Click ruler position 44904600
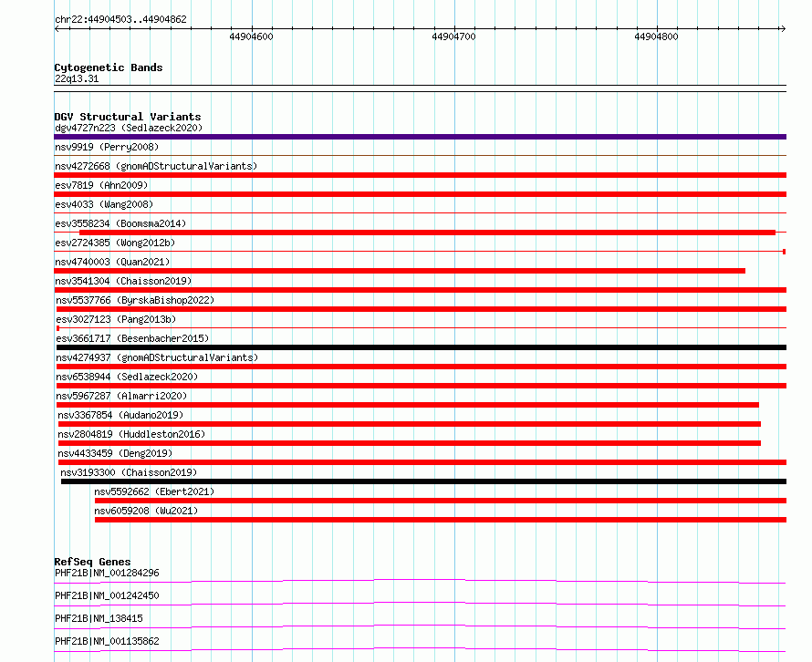This screenshot has width=812, height=662. tap(251, 36)
